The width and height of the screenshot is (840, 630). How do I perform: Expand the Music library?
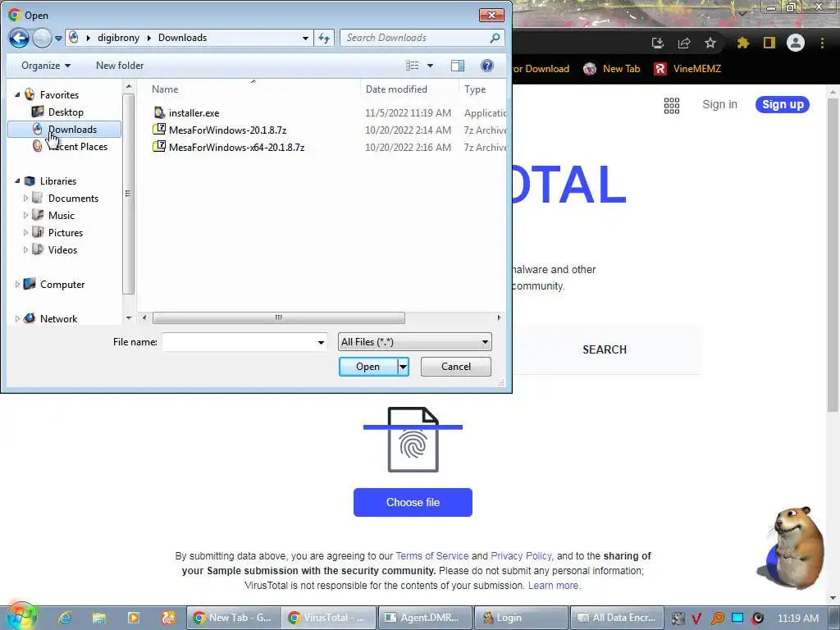coord(25,216)
